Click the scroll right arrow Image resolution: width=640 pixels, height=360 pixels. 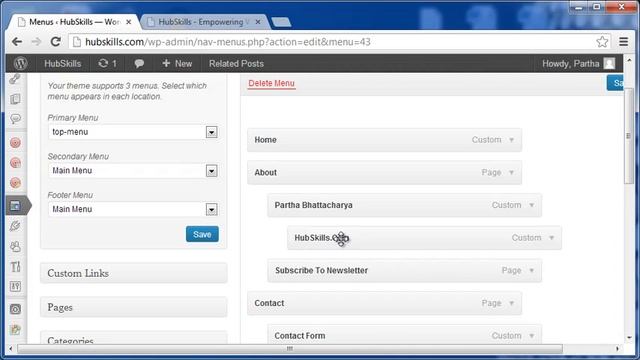(x=617, y=349)
